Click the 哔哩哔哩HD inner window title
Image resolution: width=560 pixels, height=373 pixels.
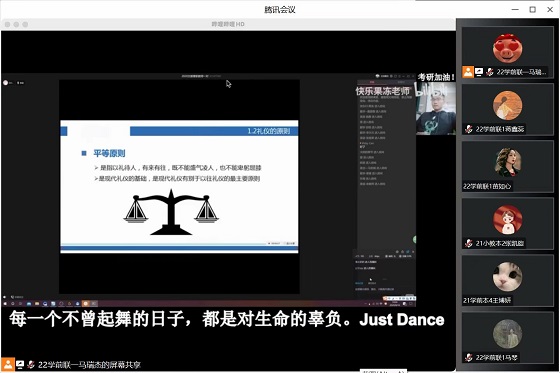pos(228,24)
